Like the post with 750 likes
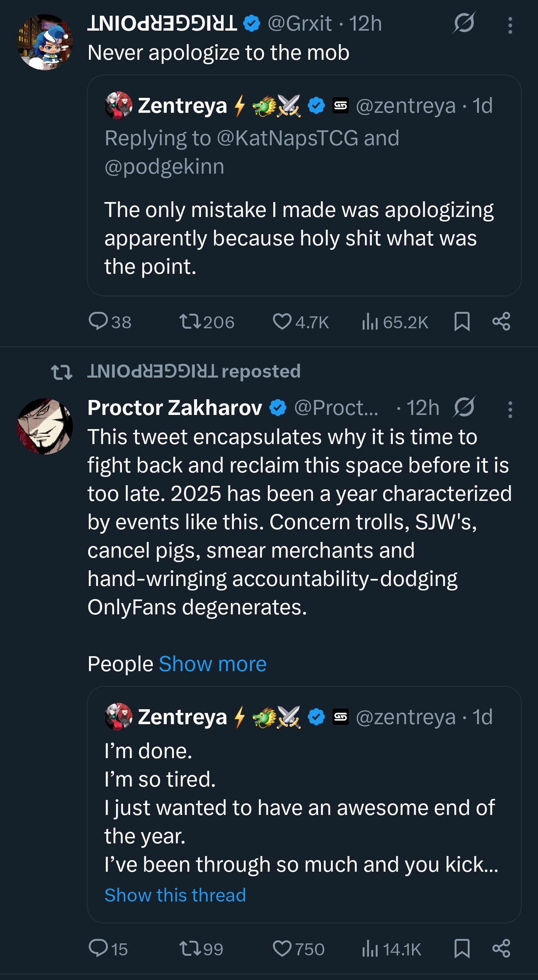The height and width of the screenshot is (980, 538). point(282,948)
